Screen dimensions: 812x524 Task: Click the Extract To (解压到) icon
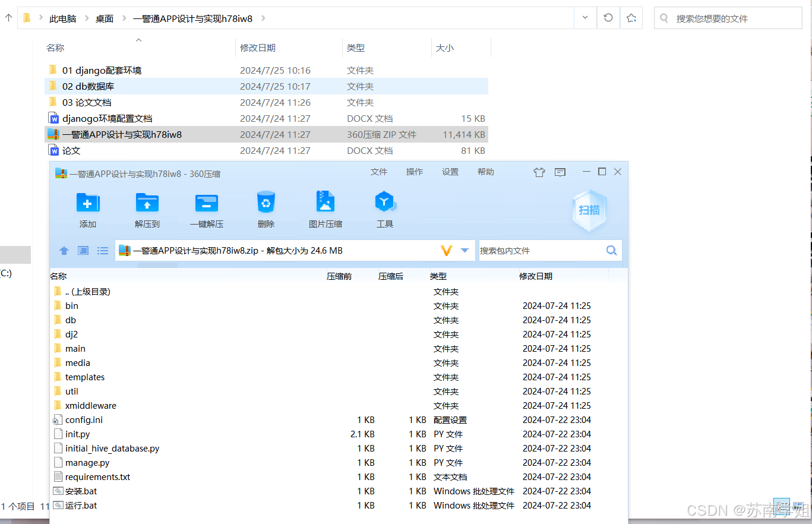(x=147, y=203)
